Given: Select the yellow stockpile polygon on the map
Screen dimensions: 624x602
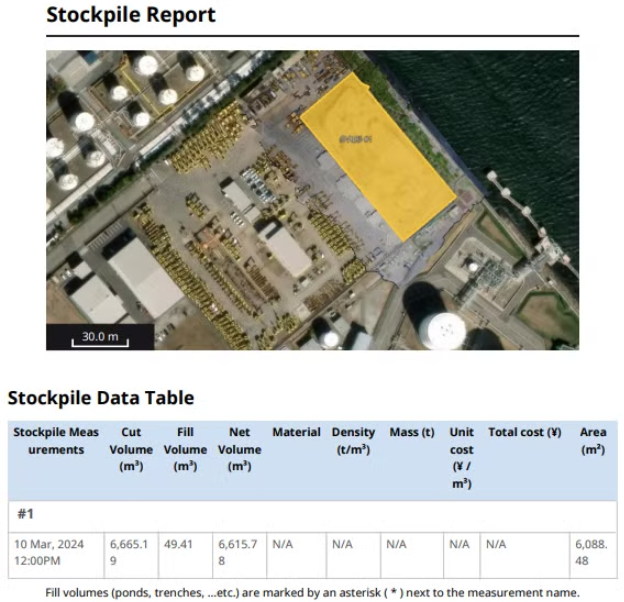Looking at the screenshot, I should point(378,155).
